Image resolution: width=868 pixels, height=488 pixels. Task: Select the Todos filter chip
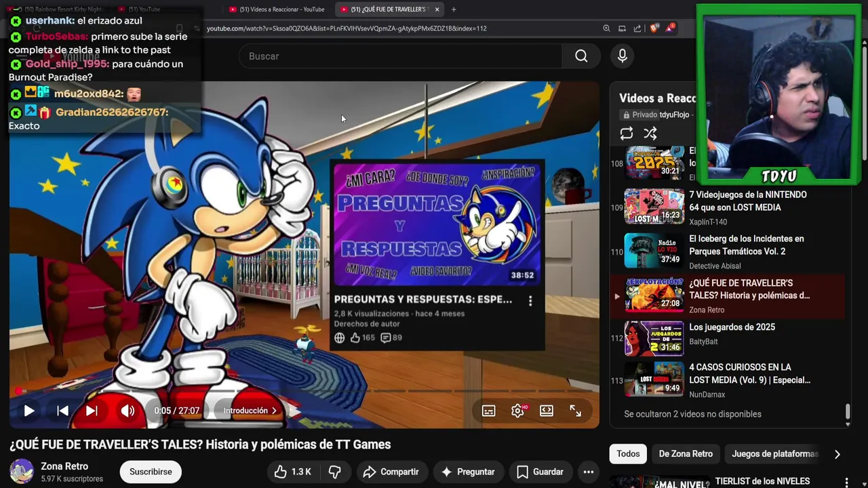(628, 454)
